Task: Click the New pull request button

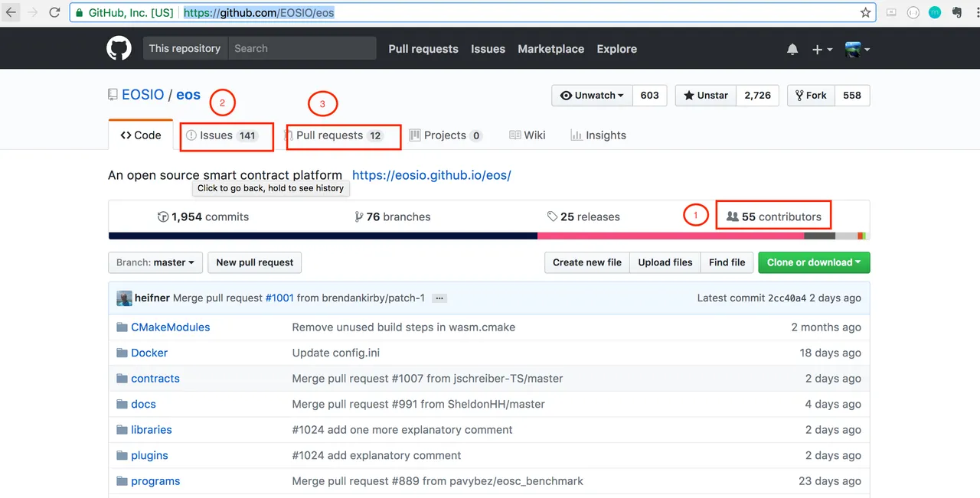Action: (255, 262)
